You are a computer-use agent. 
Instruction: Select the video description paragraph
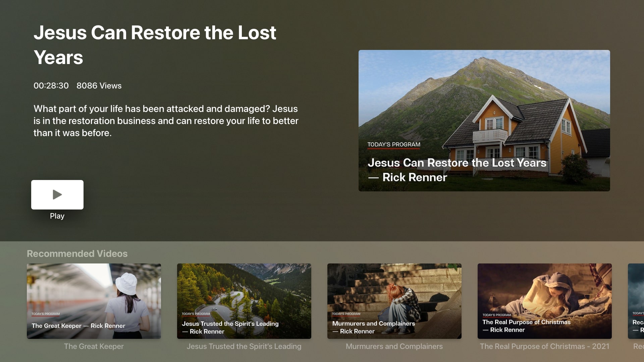[x=166, y=121]
